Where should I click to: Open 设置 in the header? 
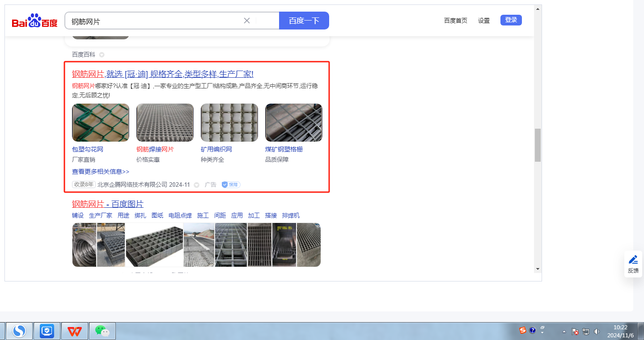coord(484,21)
